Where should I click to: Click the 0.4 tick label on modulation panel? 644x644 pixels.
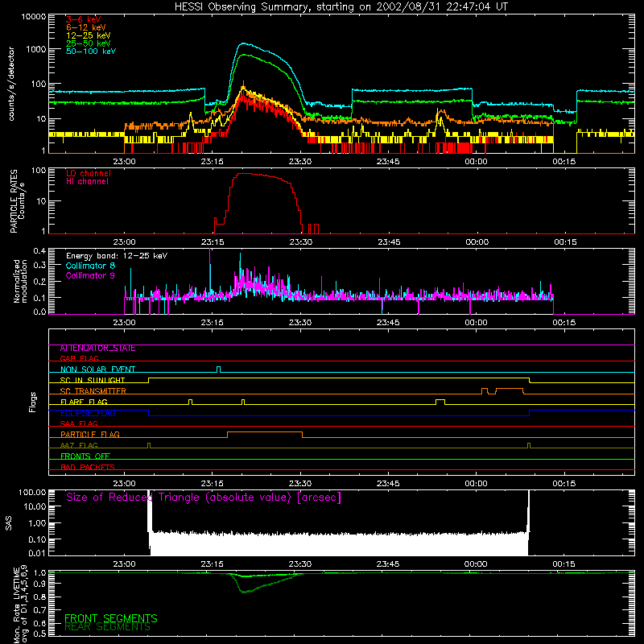tap(39, 251)
